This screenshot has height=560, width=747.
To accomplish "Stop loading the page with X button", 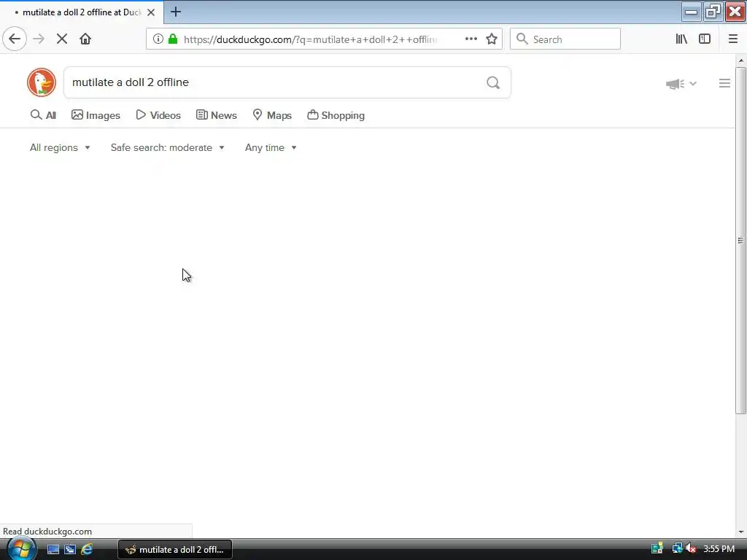I will coord(62,39).
